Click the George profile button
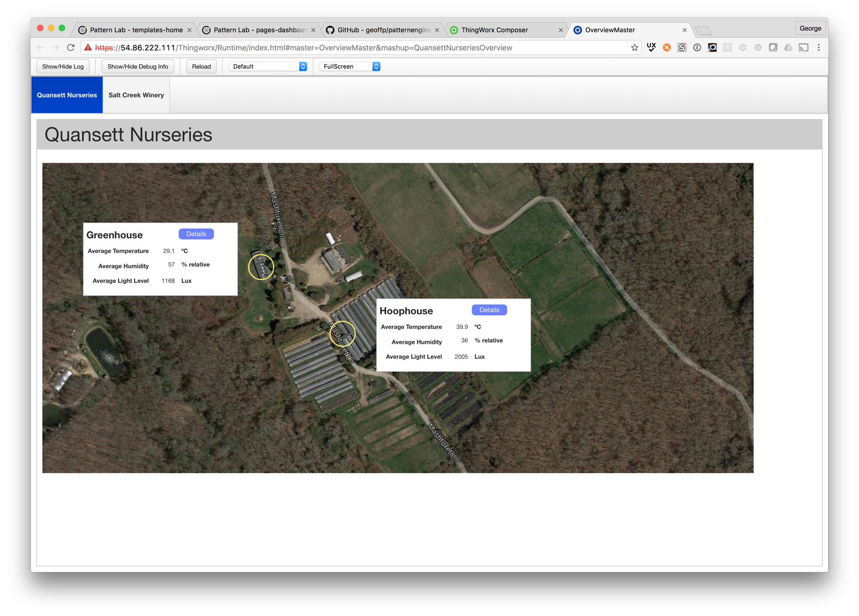 point(810,28)
